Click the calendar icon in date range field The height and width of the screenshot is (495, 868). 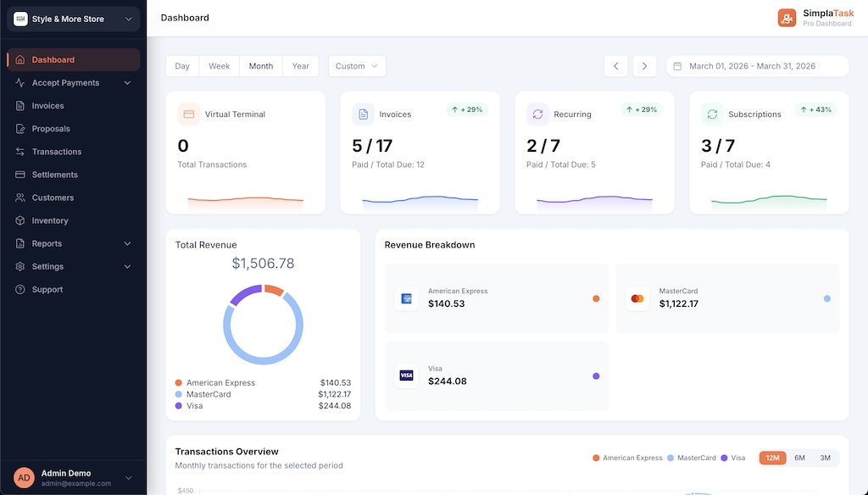tap(677, 66)
